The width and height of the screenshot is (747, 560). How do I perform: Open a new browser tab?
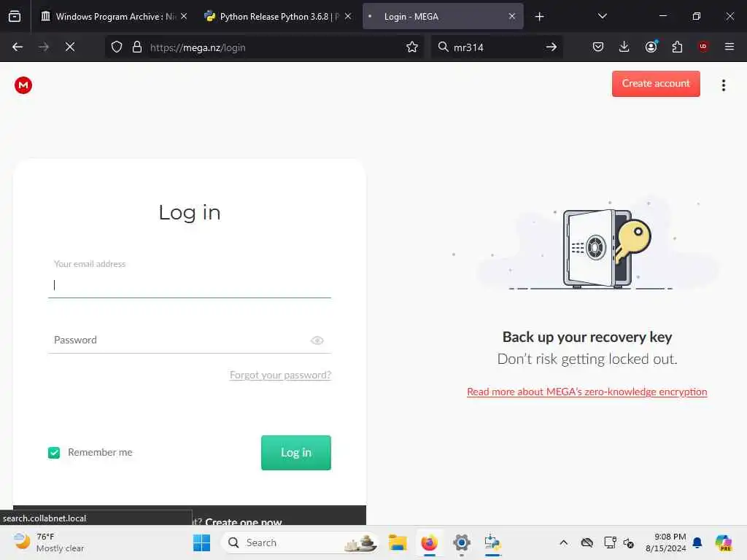click(539, 17)
